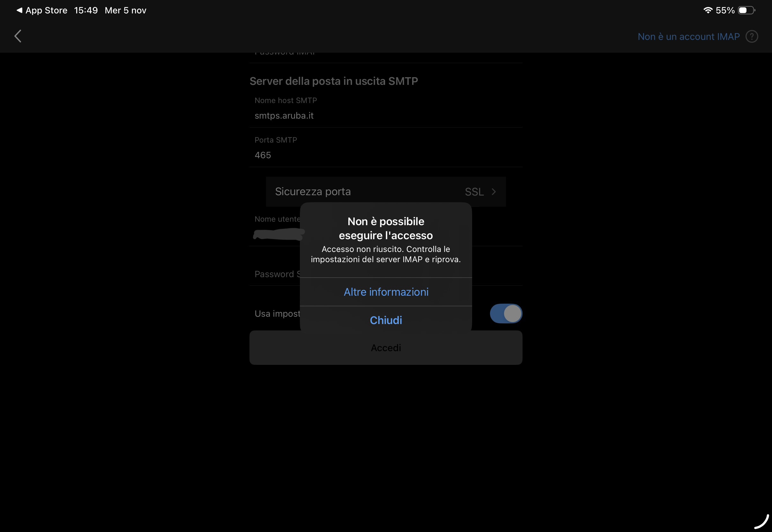772x532 pixels.
Task: Toggle the 'Usa impost...' switch
Action: [x=506, y=313]
